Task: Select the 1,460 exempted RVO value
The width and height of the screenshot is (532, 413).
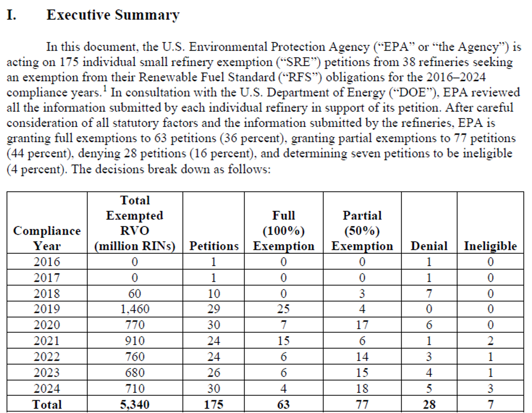Action: [x=135, y=309]
